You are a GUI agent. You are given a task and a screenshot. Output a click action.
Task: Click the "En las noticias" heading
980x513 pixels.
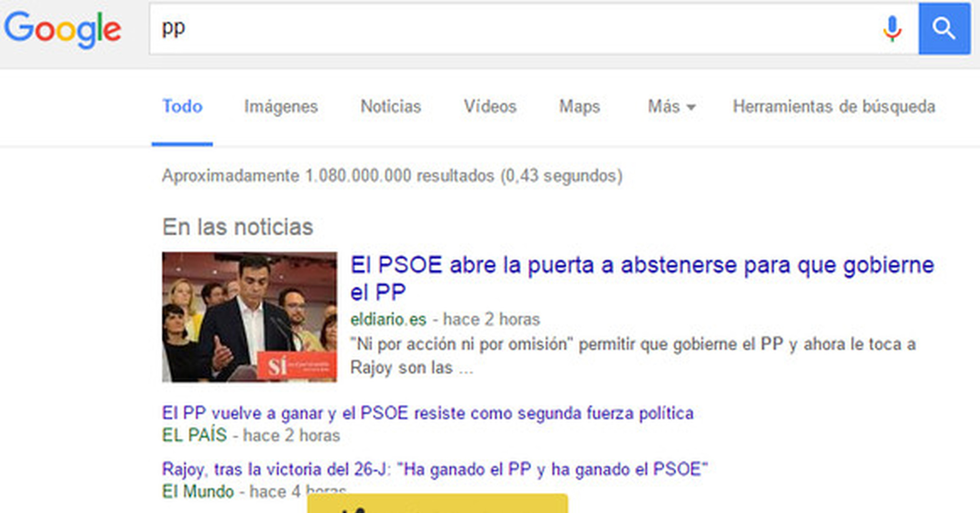(238, 227)
